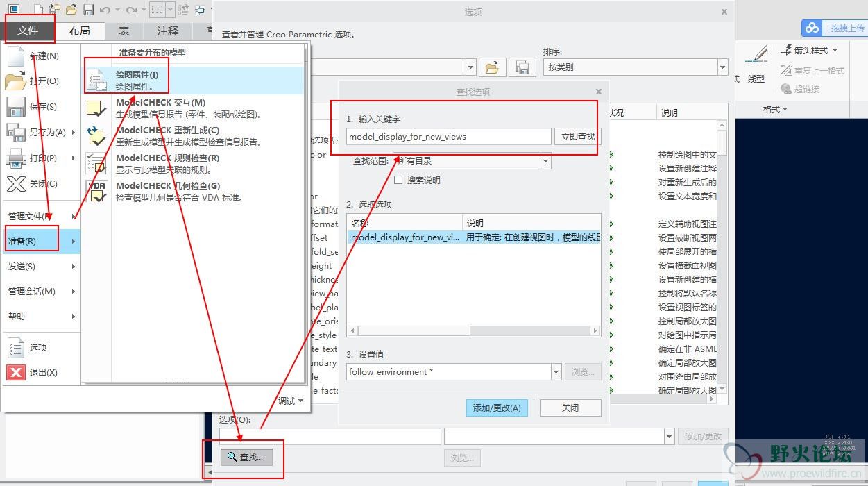
Task: Open the 管理会话(M) submenu
Action: pyautogui.click(x=42, y=291)
